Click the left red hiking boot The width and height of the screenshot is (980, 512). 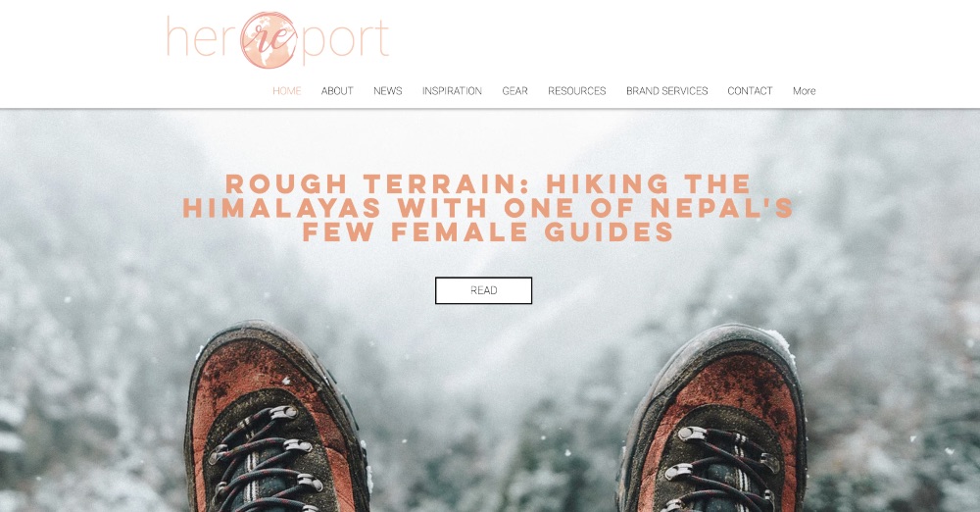pos(275,420)
